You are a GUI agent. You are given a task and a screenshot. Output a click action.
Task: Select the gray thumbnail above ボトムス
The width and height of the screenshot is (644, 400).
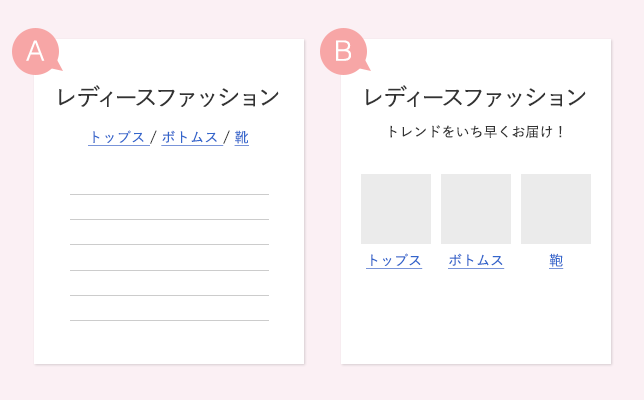(476, 209)
